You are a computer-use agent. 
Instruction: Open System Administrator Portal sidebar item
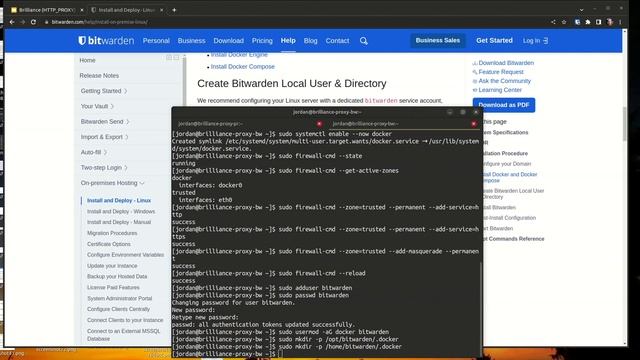point(119,298)
